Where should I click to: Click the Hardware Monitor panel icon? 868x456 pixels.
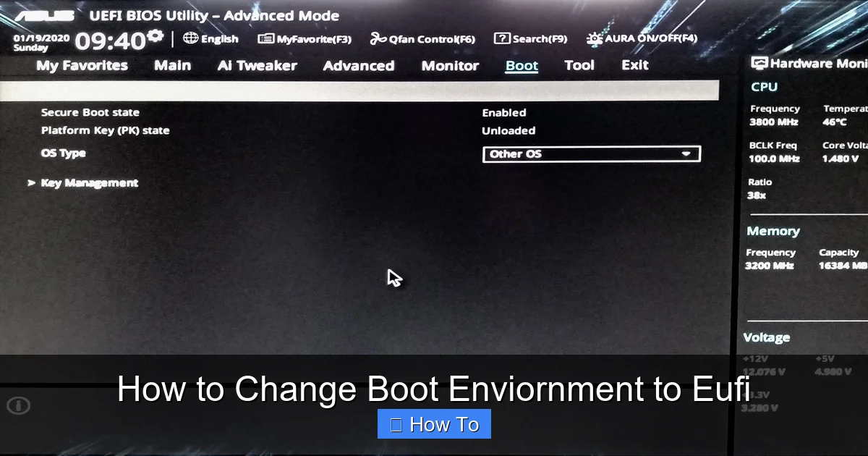pyautogui.click(x=759, y=63)
